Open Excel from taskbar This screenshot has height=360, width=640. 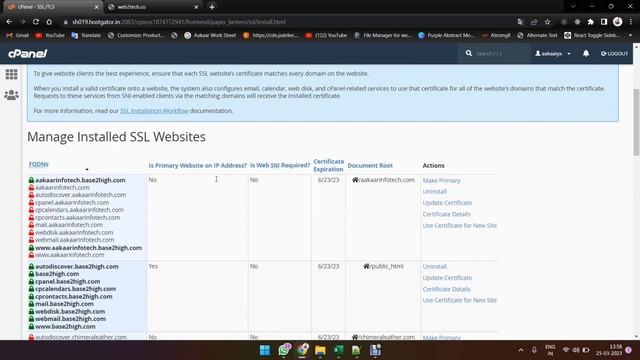[339, 350]
